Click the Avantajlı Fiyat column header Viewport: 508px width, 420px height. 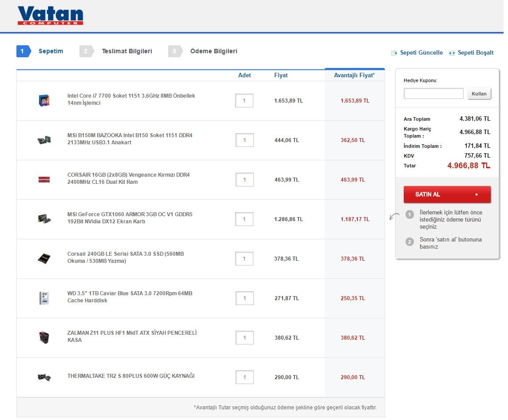point(354,75)
